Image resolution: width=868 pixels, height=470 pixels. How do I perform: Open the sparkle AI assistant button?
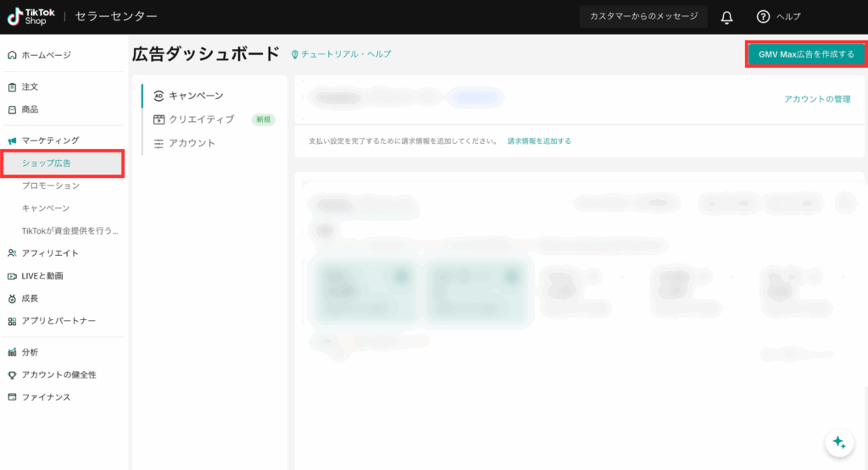[838, 442]
